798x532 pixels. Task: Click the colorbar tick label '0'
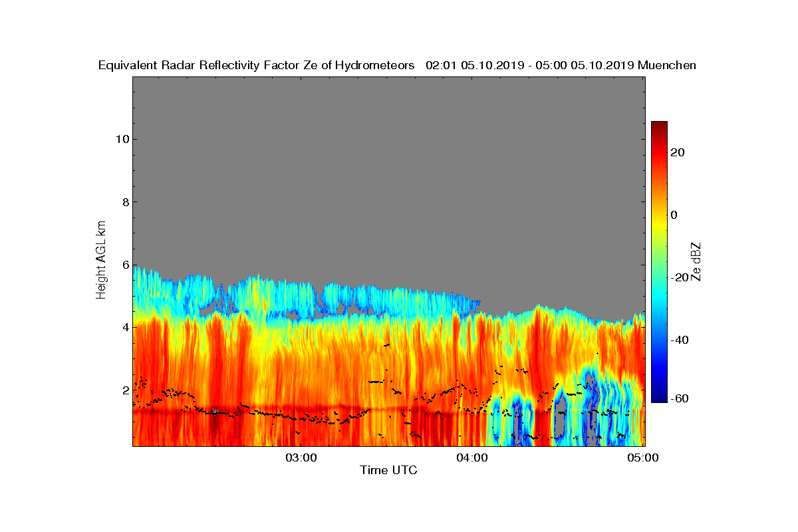click(x=674, y=215)
